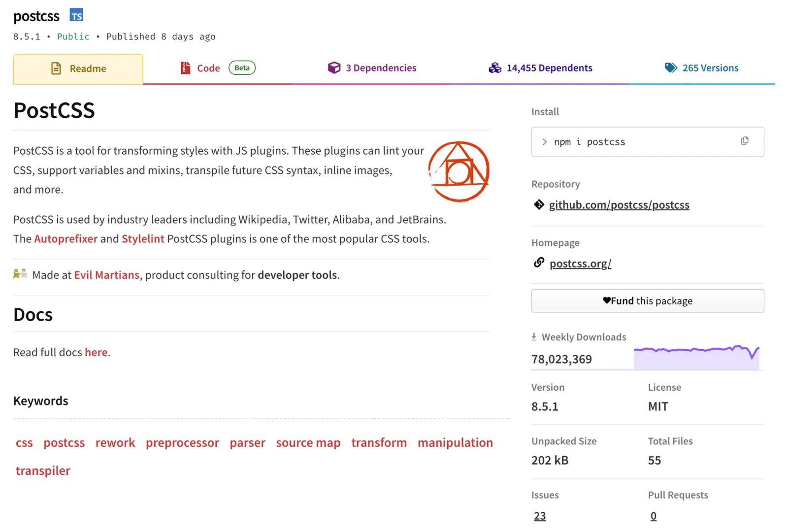Select the preprocessor keyword
The width and height of the screenshot is (788, 532).
(182, 443)
